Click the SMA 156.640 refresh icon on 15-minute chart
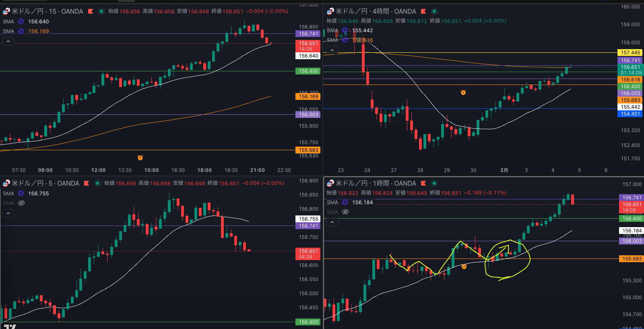 pyautogui.click(x=21, y=22)
